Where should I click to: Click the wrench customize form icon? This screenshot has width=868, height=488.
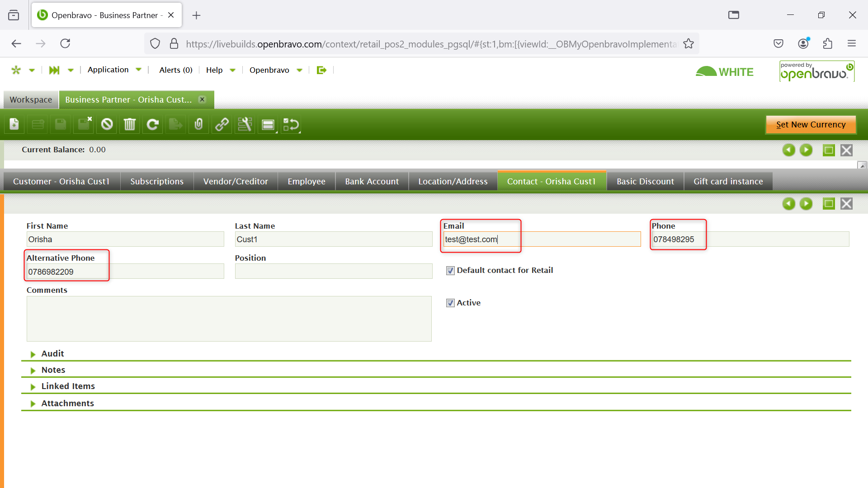[x=245, y=124]
